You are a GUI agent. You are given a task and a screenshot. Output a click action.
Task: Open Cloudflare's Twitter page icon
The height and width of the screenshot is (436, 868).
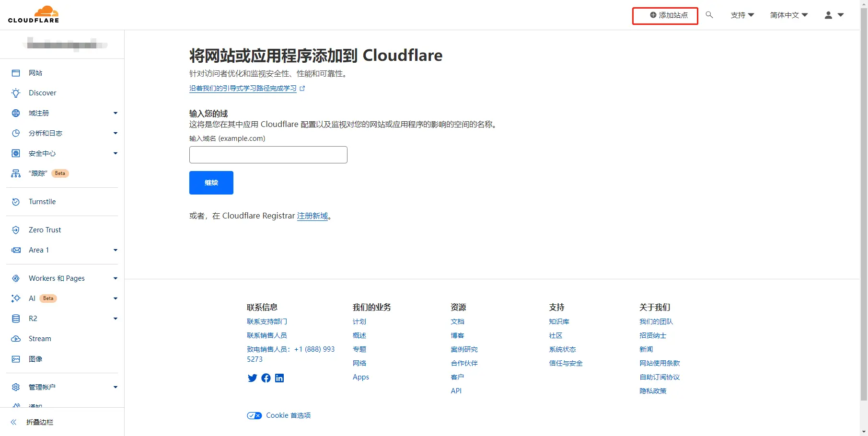point(253,378)
